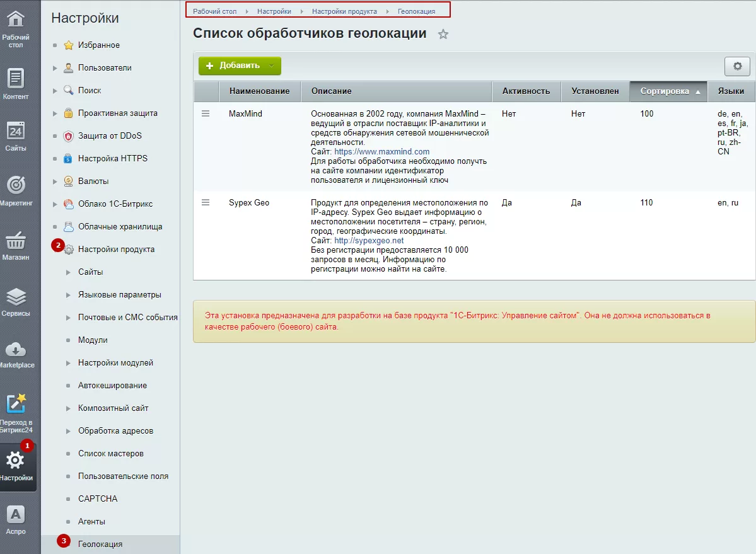Open the Добавить button dropdown arrow
Viewport: 756px width, 554px height.
click(x=272, y=66)
